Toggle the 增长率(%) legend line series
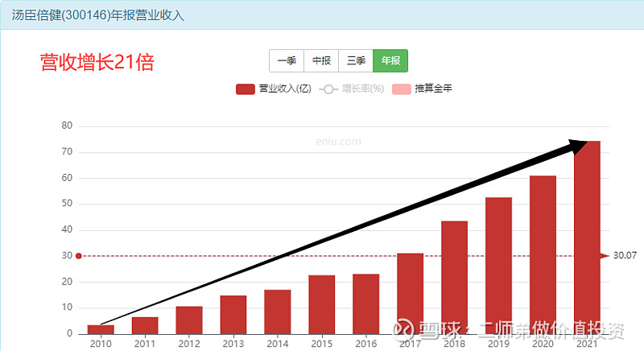This screenshot has width=644, height=351. [x=352, y=89]
